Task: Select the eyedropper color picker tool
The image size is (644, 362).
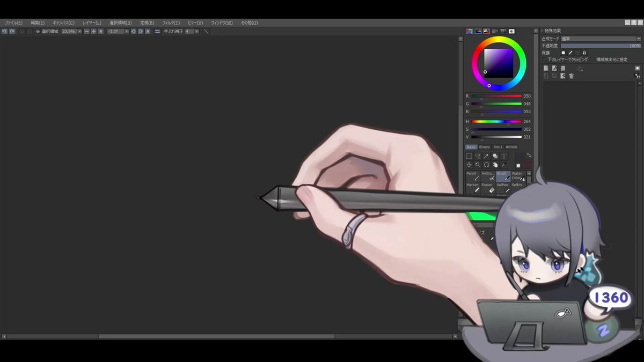Action: click(x=504, y=165)
